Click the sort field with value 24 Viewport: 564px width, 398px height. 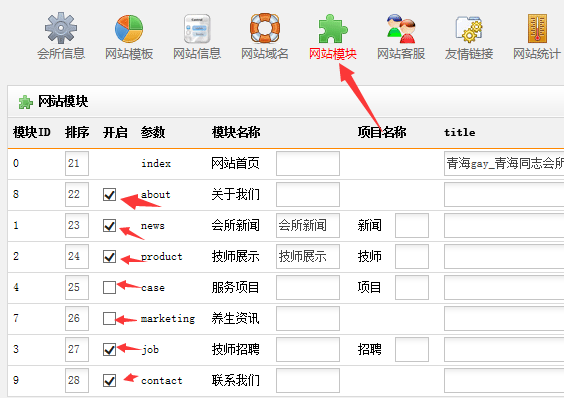[77, 256]
